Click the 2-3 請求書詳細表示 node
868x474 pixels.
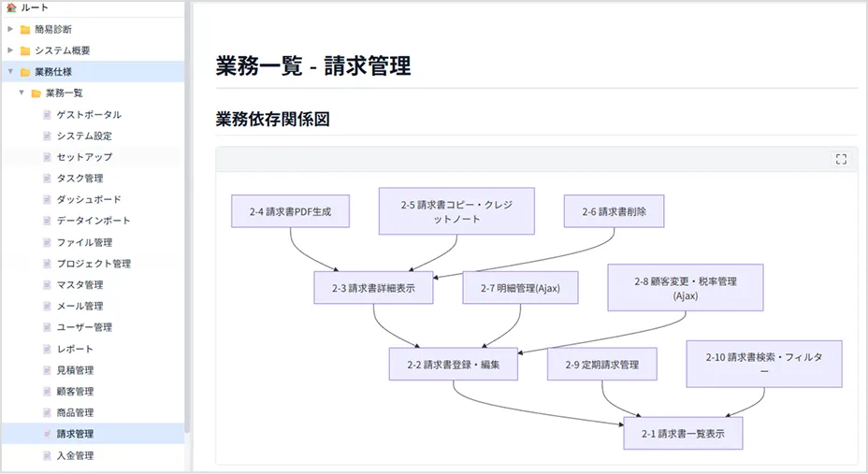pos(373,288)
